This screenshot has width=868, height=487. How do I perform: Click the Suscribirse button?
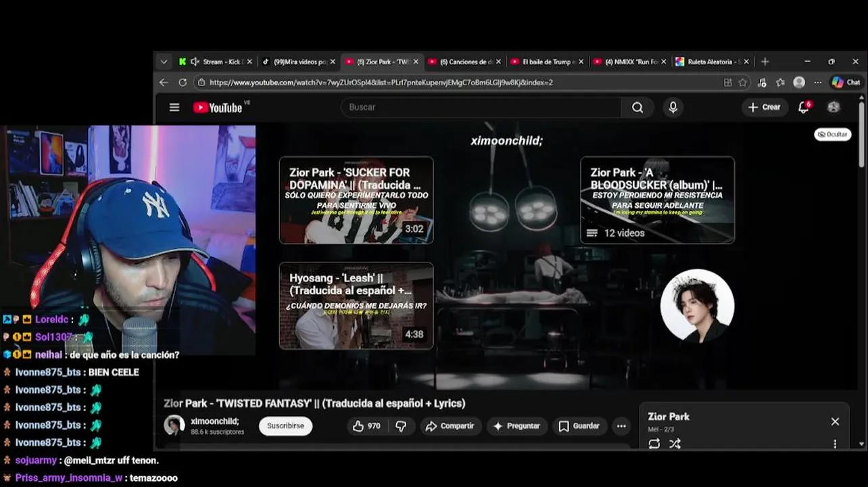pyautogui.click(x=285, y=426)
